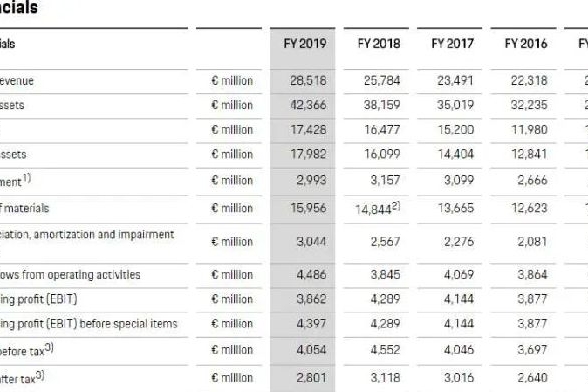The height and width of the screenshot is (392, 588).
Task: Select FY 2019 value 2,993
Action: coord(311,180)
